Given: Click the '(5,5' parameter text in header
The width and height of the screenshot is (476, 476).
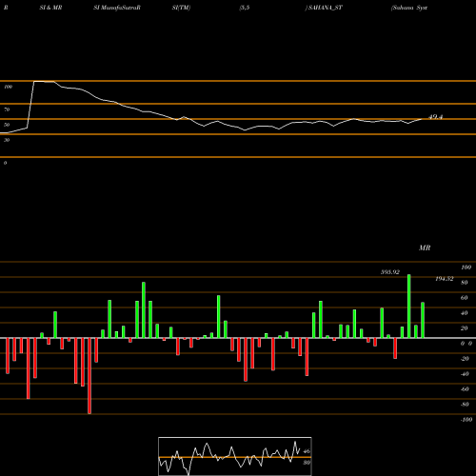Looking at the screenshot, I should click(x=245, y=8).
